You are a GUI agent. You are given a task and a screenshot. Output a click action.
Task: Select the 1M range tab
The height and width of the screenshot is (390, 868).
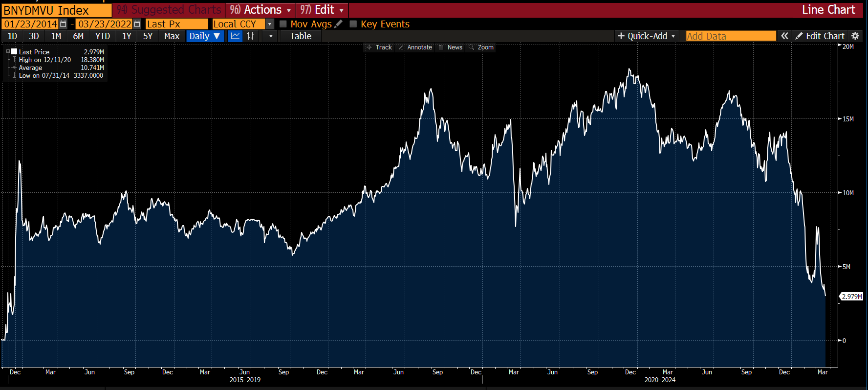[56, 36]
